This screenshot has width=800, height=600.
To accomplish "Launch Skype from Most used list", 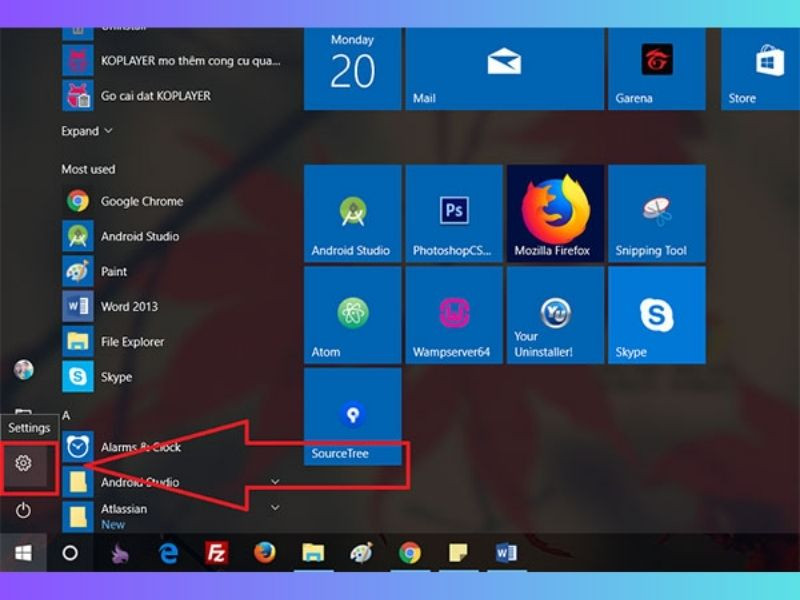I will [x=97, y=377].
